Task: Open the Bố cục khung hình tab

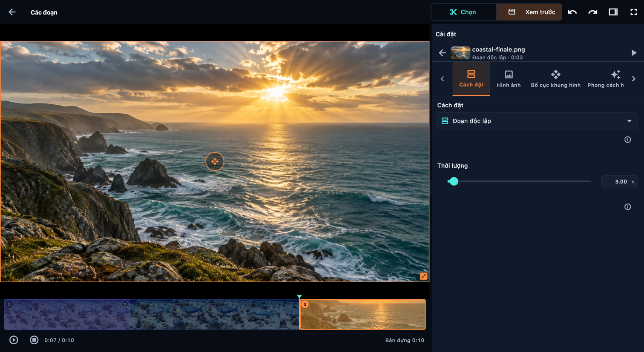Action: pos(555,79)
